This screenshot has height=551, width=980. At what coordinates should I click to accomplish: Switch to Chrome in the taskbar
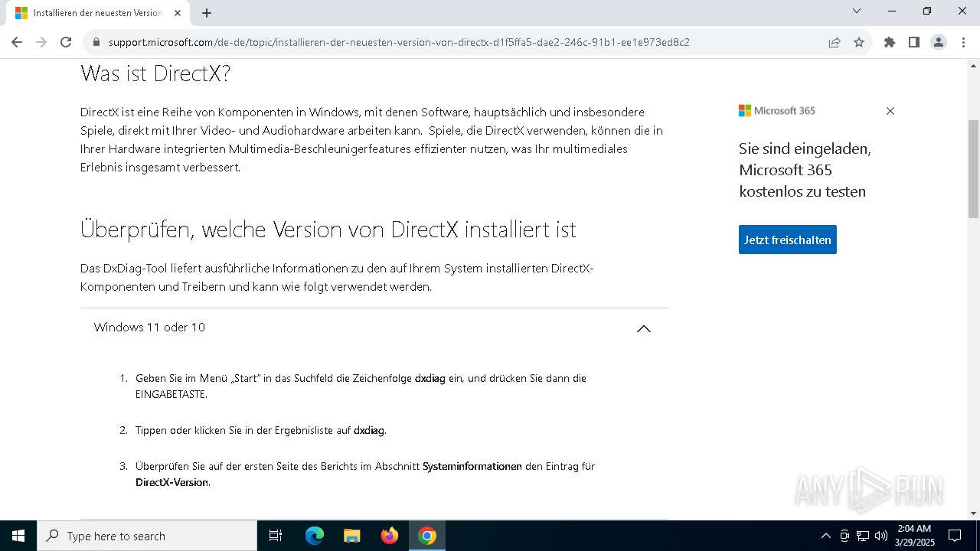tap(427, 536)
